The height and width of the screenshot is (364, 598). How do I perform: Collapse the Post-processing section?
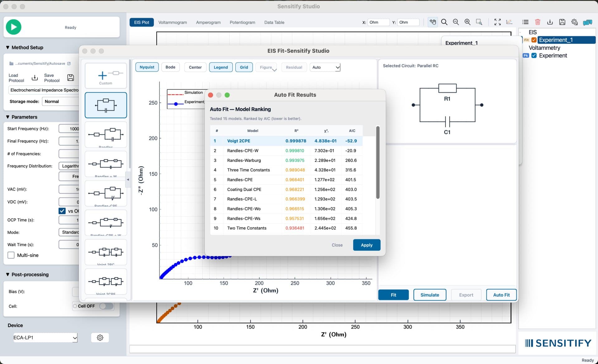click(x=7, y=274)
